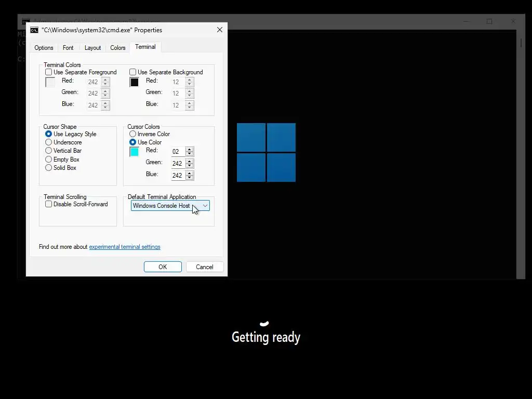The image size is (532, 399).
Task: Decrease cursor color Green value
Action: tap(190, 166)
